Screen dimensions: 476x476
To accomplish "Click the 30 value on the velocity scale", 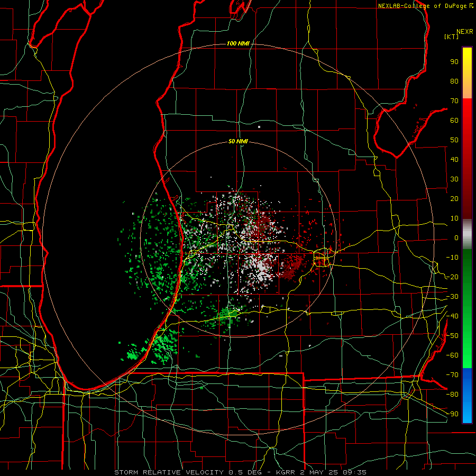I will (454, 179).
